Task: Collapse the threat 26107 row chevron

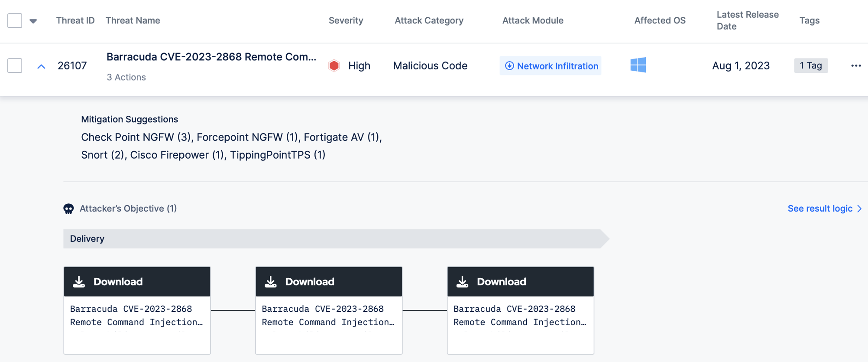Action: tap(41, 66)
